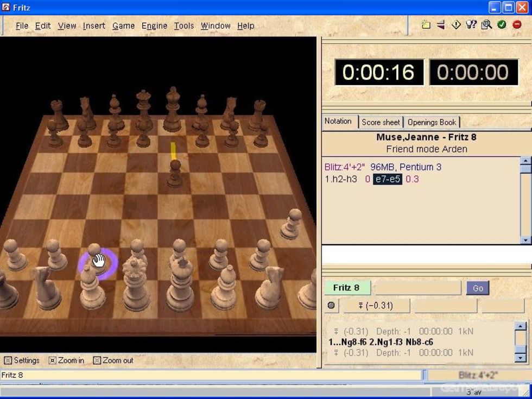The height and width of the screenshot is (399, 532).
Task: Click Black's clock showing 0:00:00
Action: (473, 72)
